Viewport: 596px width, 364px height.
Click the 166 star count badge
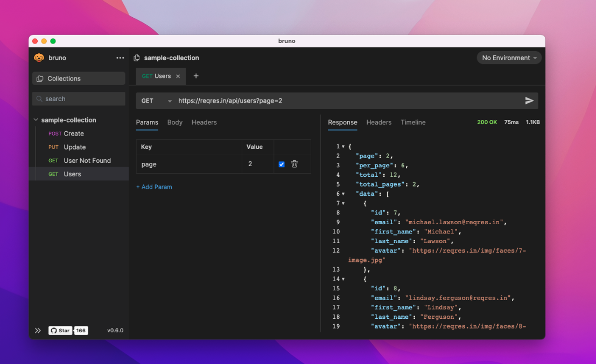81,330
